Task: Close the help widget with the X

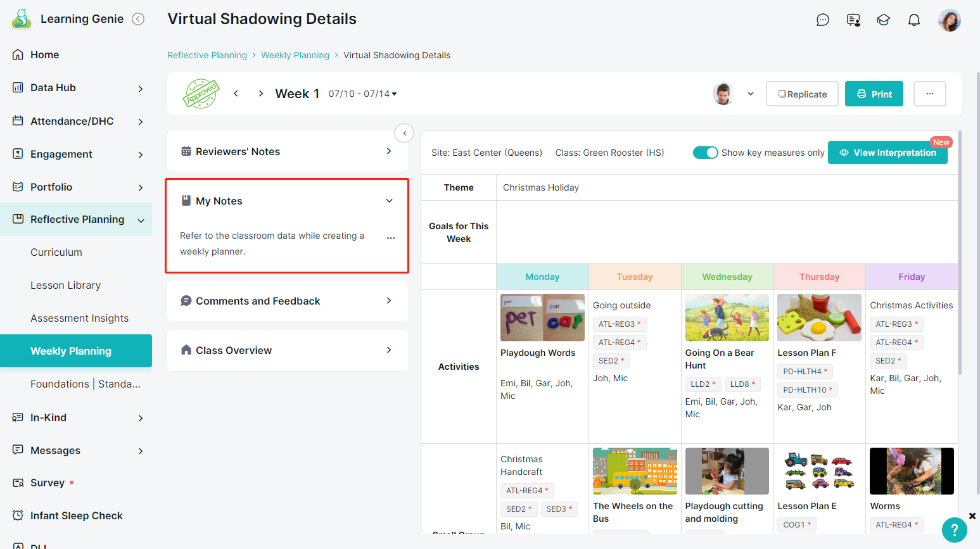Action: 972,516
